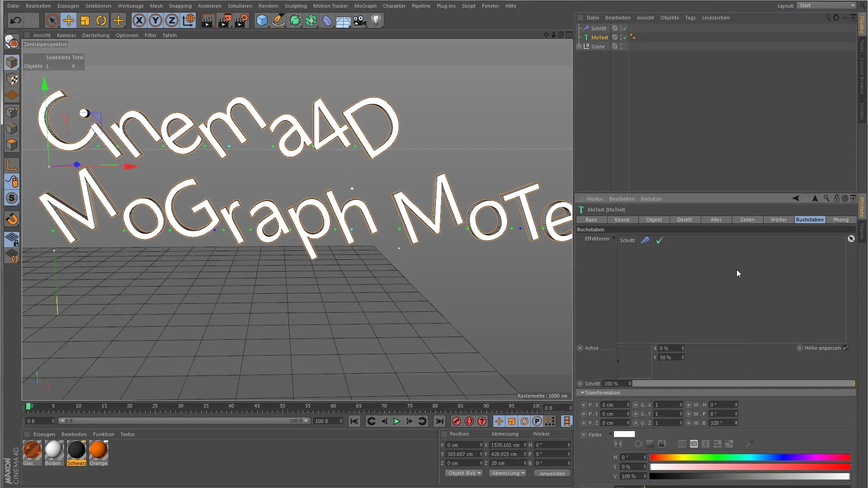Select Polygons mode icon
The height and width of the screenshot is (488, 868).
click(12, 145)
